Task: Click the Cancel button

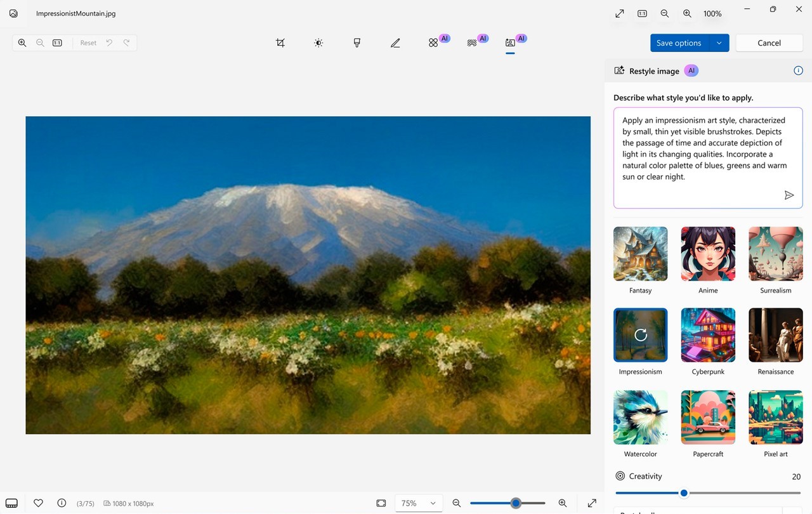Action: (x=769, y=43)
